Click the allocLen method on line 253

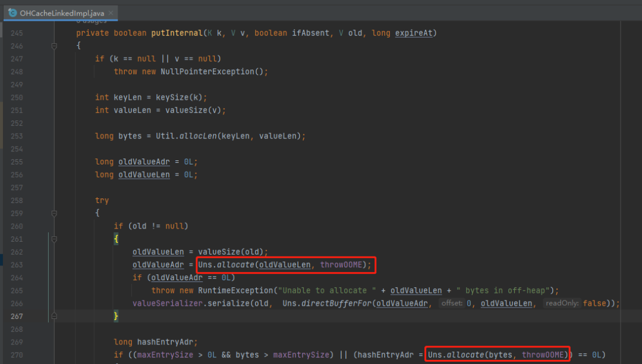(198, 136)
